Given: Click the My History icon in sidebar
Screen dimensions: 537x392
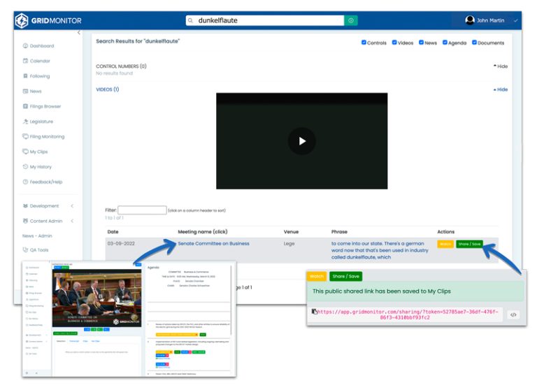Looking at the screenshot, I should point(25,167).
